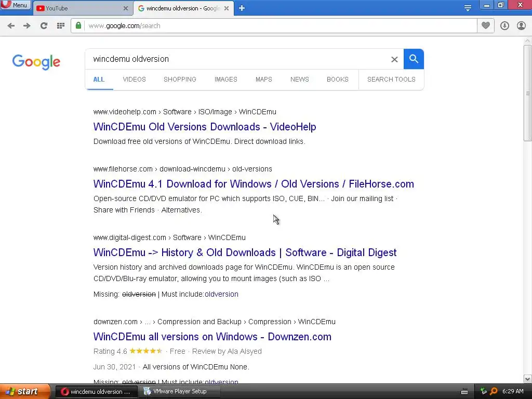
Task: Go forward to the next page
Action: pyautogui.click(x=27, y=26)
